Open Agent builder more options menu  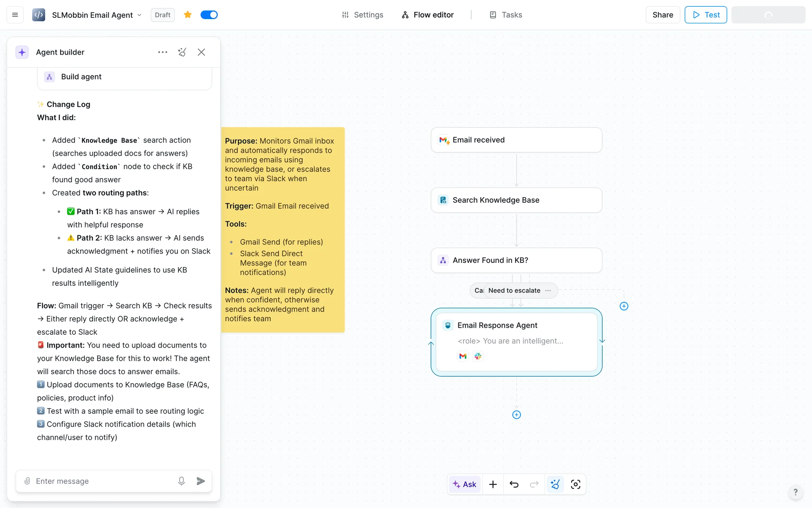pyautogui.click(x=162, y=52)
